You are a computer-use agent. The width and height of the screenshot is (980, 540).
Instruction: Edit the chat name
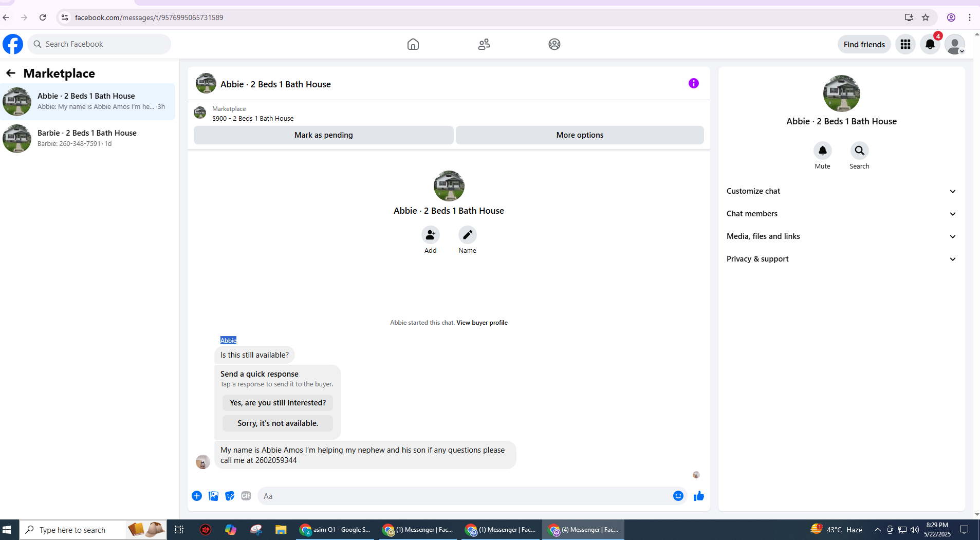click(468, 235)
